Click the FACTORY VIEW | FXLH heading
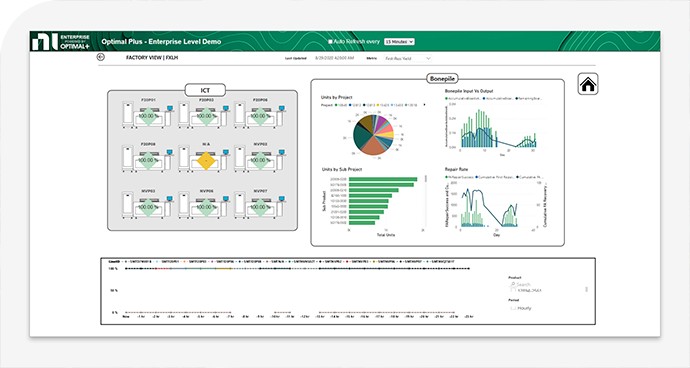Screen dimensions: 690x368 [x=152, y=58]
